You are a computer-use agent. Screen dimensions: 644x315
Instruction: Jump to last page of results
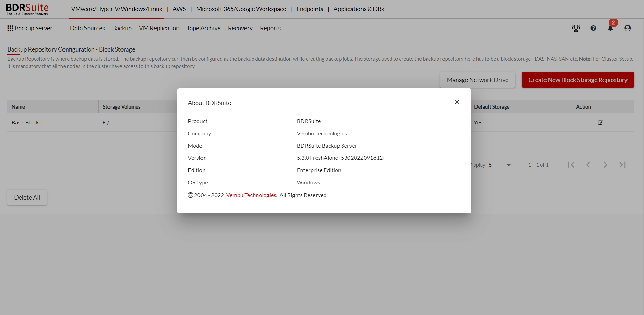pyautogui.click(x=622, y=165)
